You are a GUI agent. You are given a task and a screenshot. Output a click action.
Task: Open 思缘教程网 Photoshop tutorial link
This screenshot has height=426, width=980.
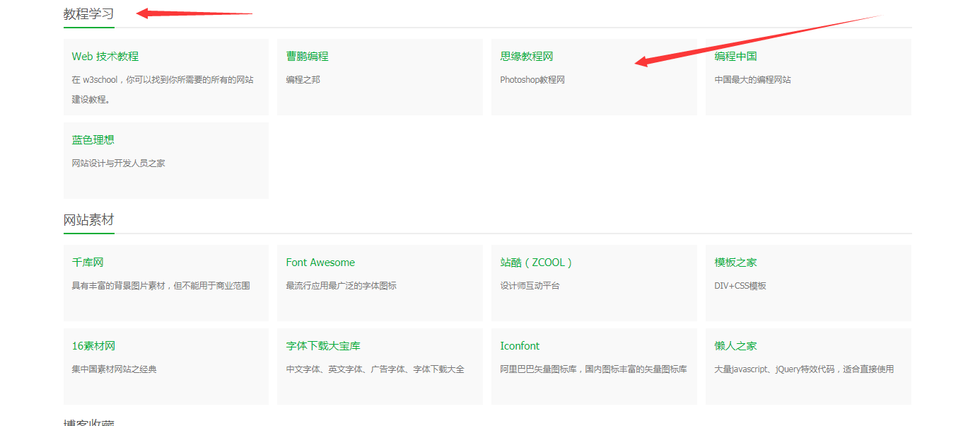[526, 57]
